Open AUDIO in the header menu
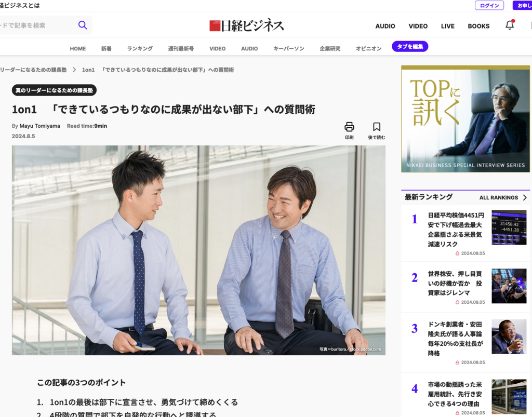The image size is (532, 417). pos(385,26)
